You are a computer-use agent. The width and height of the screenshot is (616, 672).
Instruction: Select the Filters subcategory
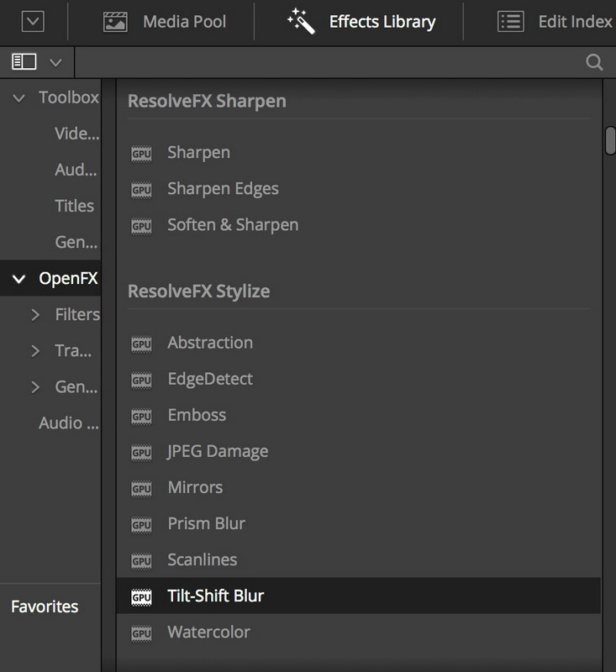(77, 314)
